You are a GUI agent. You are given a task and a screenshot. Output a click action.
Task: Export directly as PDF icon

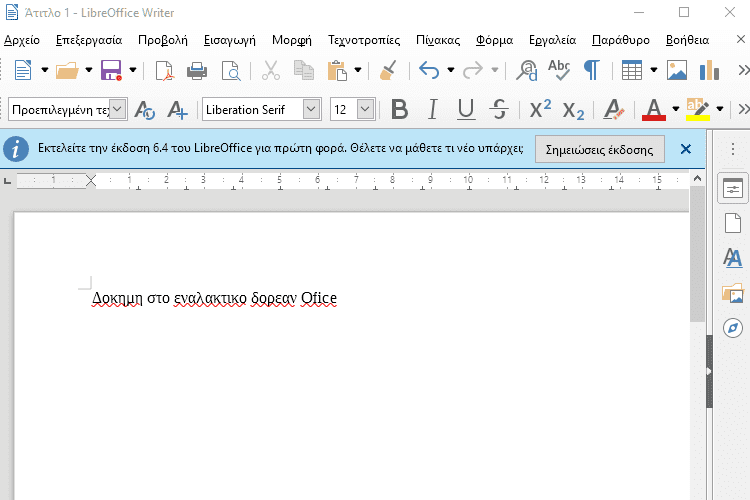(x=165, y=71)
